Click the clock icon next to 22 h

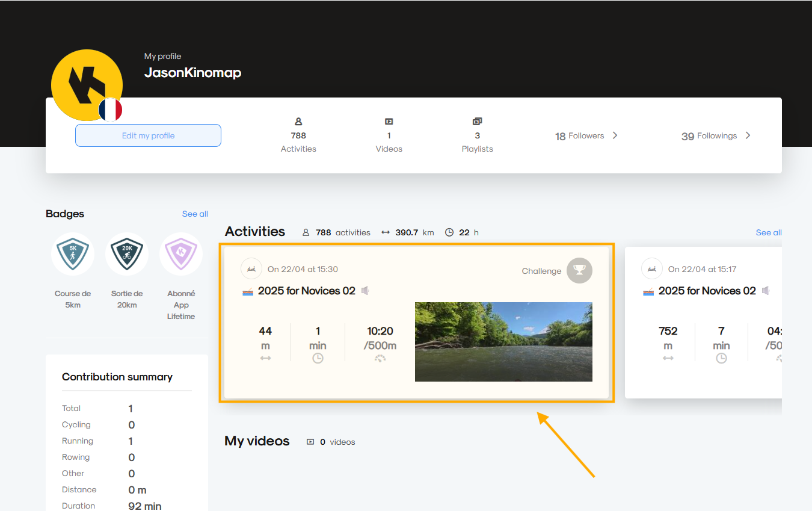tap(449, 232)
